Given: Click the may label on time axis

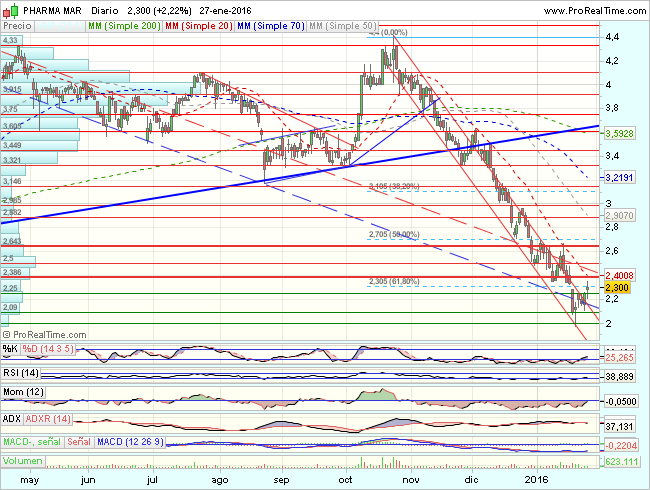Looking at the screenshot, I should (30, 480).
